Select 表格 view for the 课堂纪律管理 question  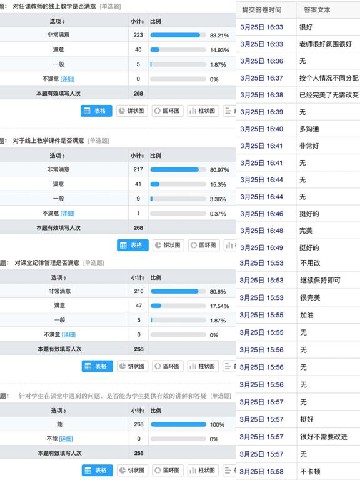[x=97, y=366]
